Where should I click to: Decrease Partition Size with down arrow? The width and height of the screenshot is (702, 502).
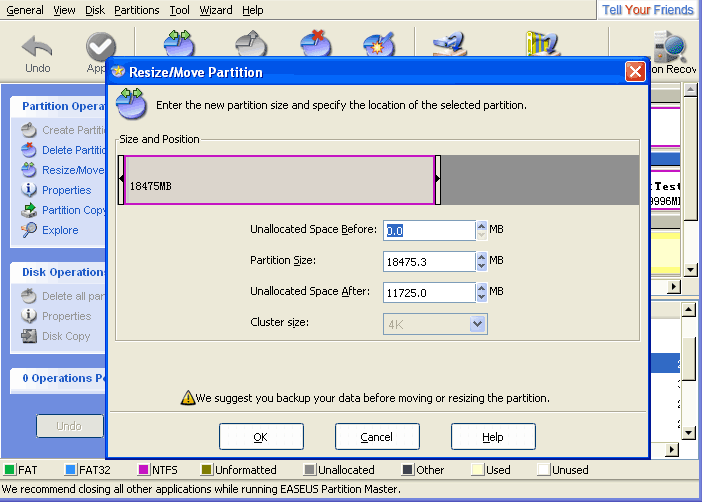tap(481, 266)
